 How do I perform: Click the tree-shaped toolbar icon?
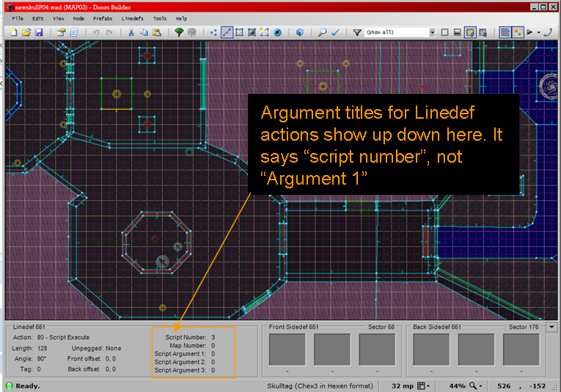(179, 32)
